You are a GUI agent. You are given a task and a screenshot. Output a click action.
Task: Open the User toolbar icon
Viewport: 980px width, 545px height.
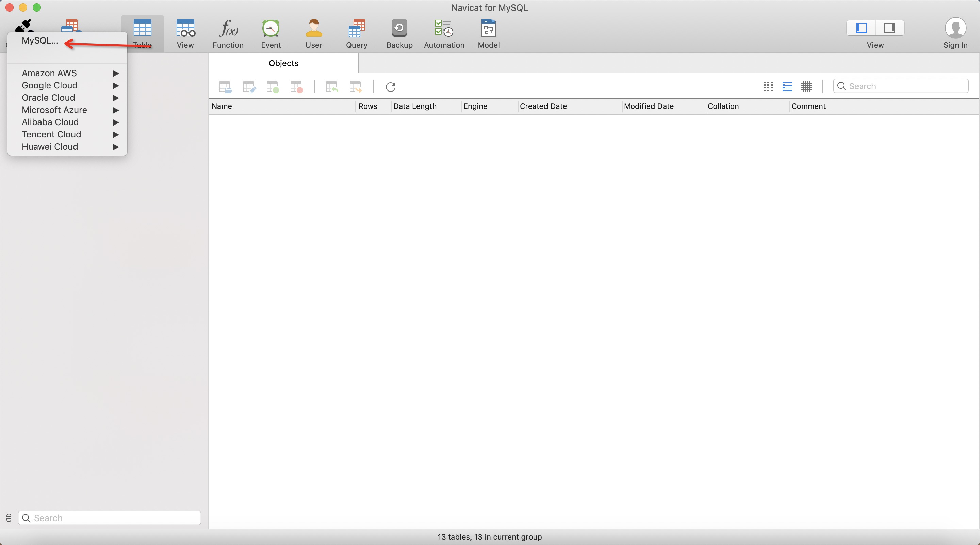tap(314, 28)
